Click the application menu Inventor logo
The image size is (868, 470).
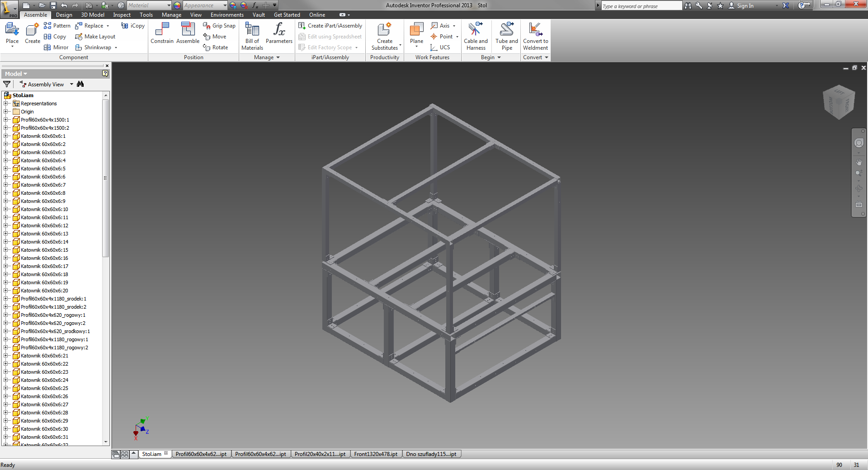[9, 9]
